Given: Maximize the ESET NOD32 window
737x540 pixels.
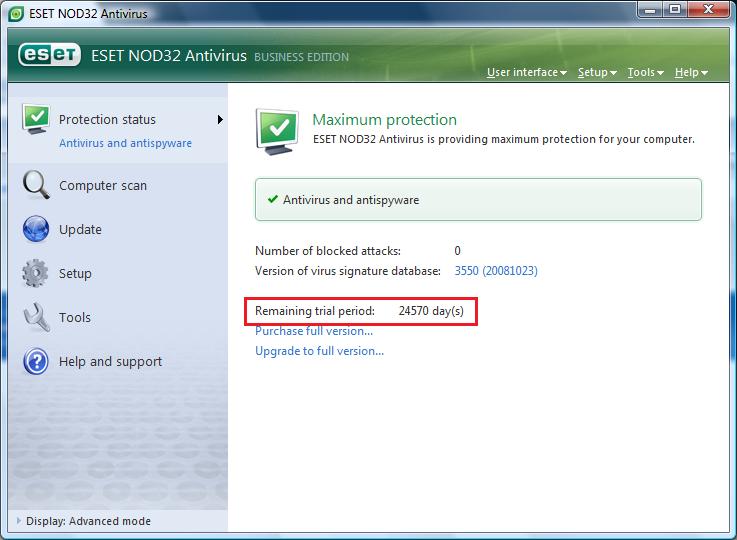Looking at the screenshot, I should click(675, 9).
